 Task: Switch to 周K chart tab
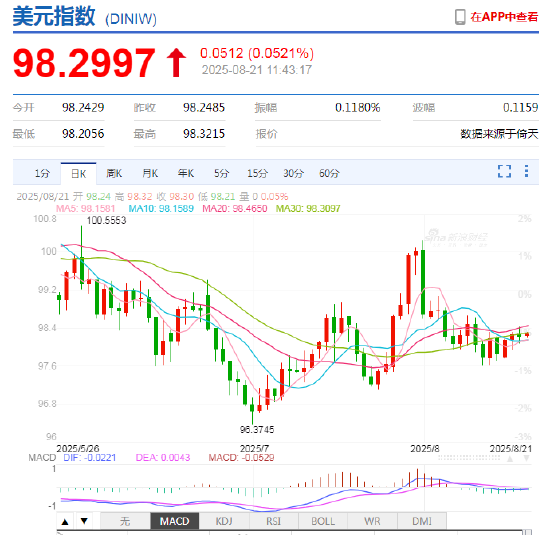[114, 173]
